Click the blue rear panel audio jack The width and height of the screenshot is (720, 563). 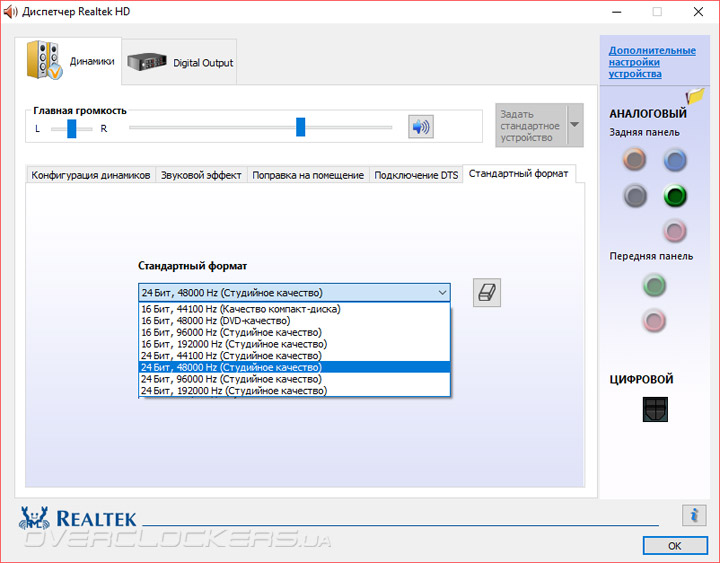tap(675, 160)
